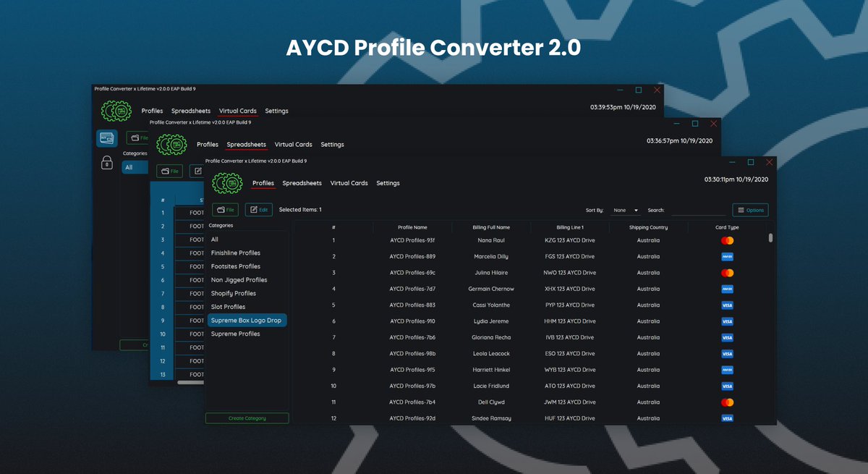
Task: Open the Options menu button
Action: pos(750,210)
